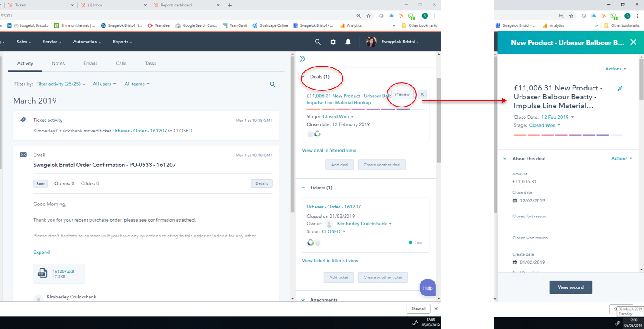Screen dimensions: 644x329
Task: Collapse the About this deal section
Action: pos(505,159)
